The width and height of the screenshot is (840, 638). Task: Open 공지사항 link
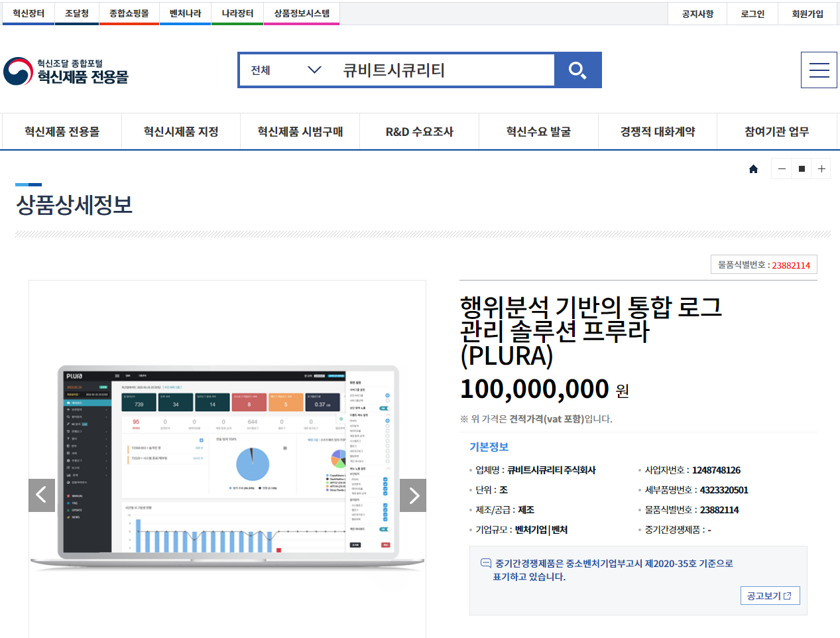click(697, 14)
